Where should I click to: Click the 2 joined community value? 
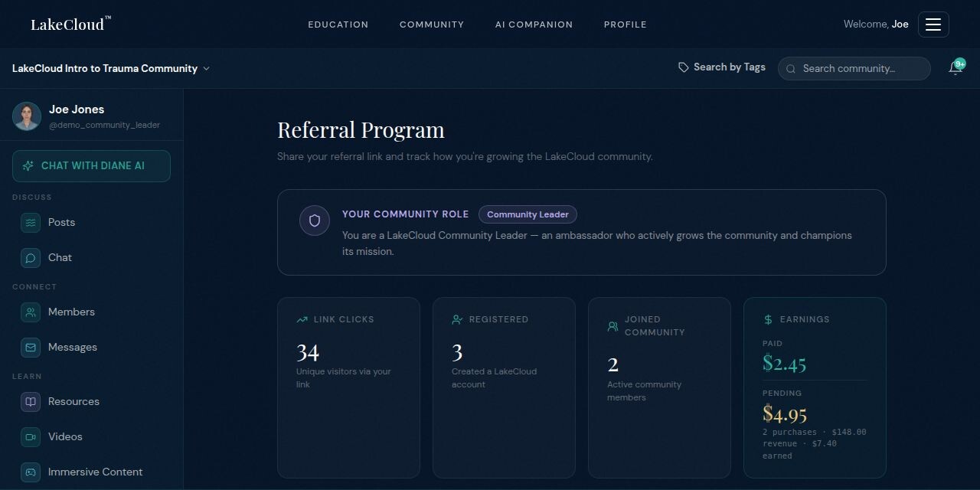pos(612,365)
